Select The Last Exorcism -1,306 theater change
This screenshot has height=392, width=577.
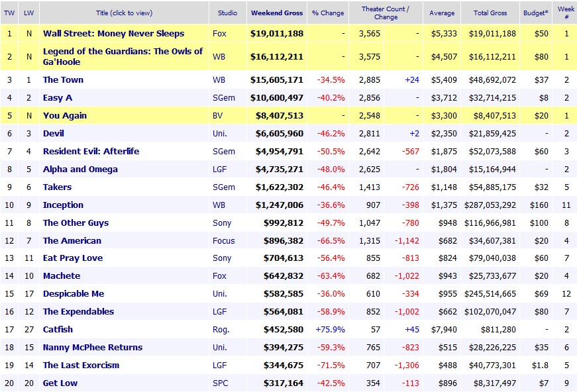point(407,365)
